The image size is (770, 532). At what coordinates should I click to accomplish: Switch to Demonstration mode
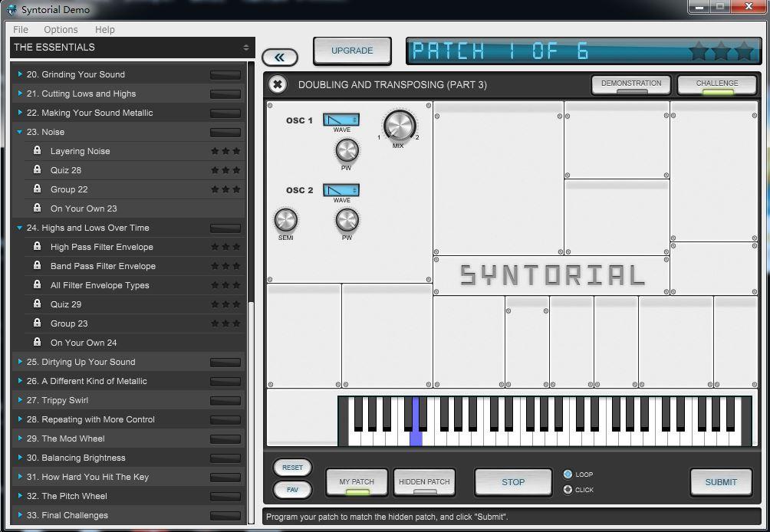(x=631, y=85)
